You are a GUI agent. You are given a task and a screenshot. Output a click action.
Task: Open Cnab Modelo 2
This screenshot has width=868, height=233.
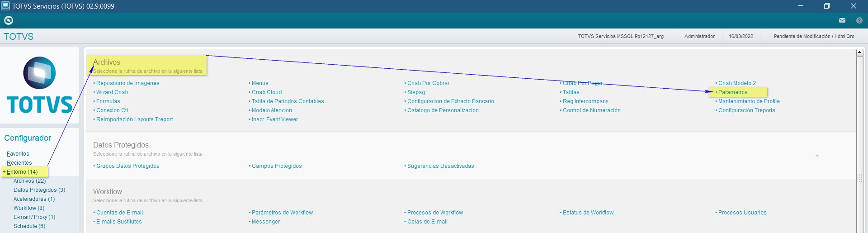tap(737, 83)
